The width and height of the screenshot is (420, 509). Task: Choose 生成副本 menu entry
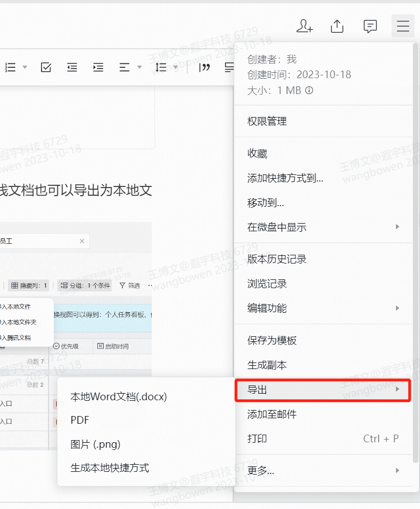point(323,365)
